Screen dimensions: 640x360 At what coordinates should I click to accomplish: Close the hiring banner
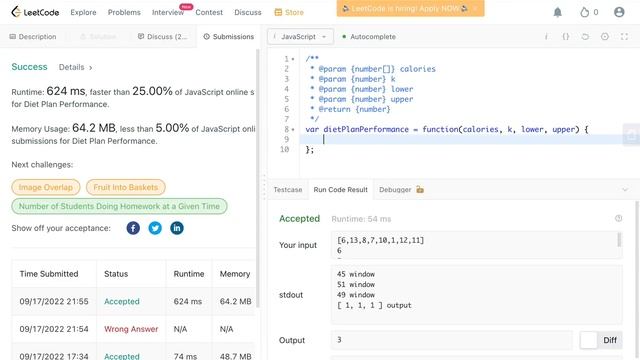475,8
